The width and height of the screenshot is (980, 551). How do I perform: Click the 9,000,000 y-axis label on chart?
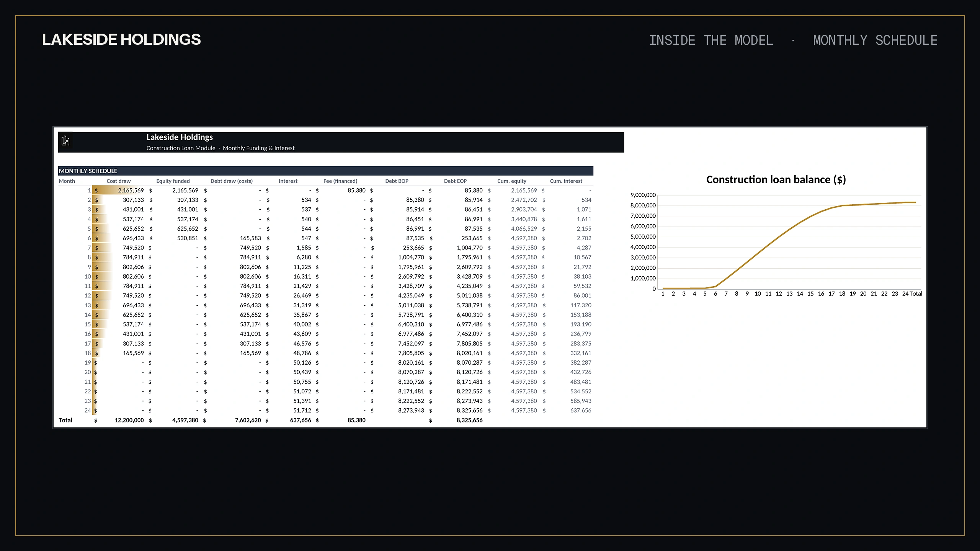tap(643, 195)
